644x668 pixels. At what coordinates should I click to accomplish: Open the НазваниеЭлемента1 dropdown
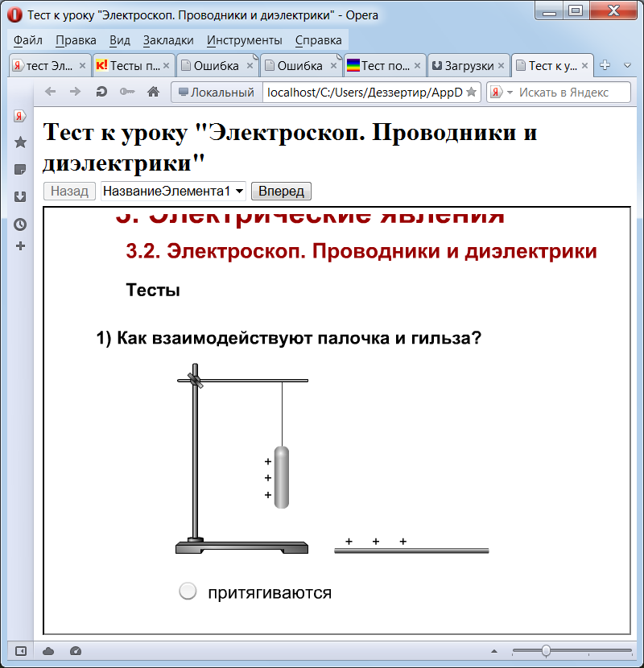click(x=173, y=191)
